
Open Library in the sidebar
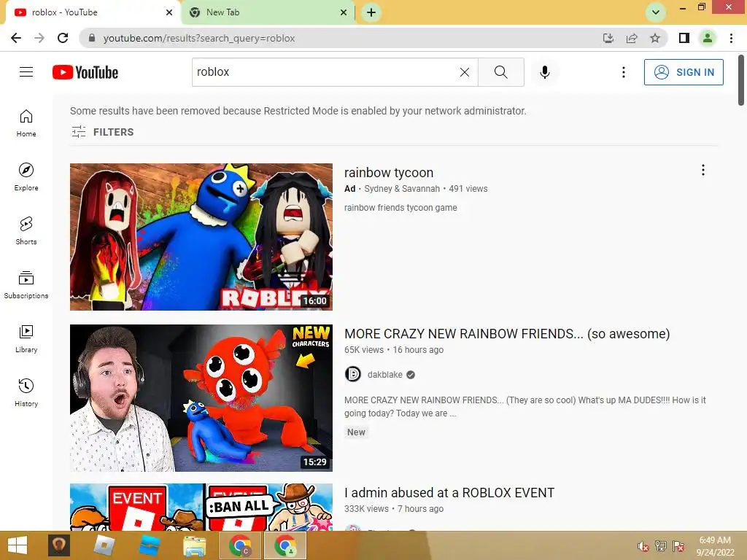(26, 338)
